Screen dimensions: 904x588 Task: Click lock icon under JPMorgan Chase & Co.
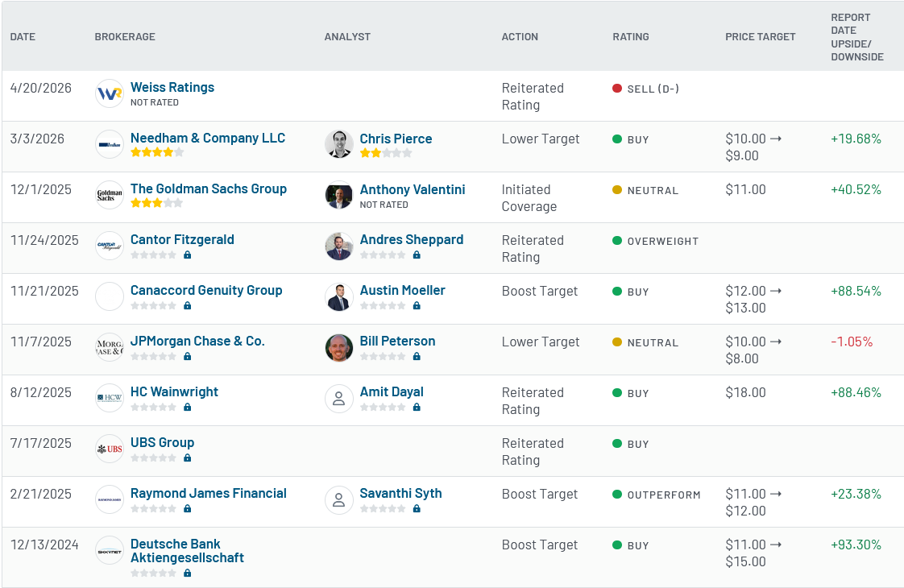(188, 356)
